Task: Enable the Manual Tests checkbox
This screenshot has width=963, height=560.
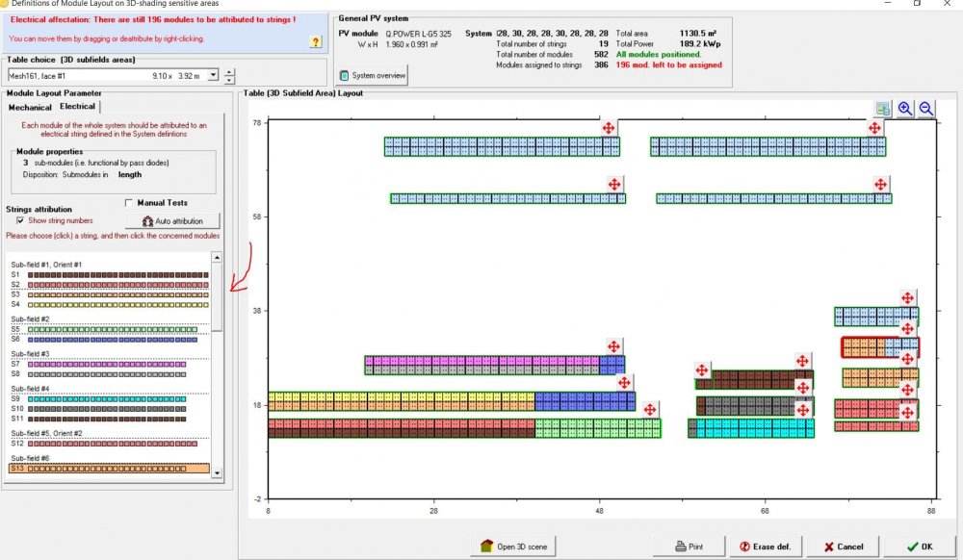Action: click(130, 203)
